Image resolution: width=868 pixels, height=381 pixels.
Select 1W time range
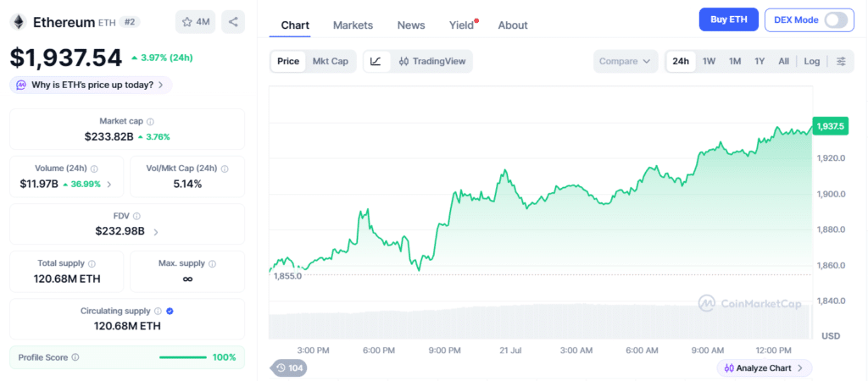(x=709, y=61)
